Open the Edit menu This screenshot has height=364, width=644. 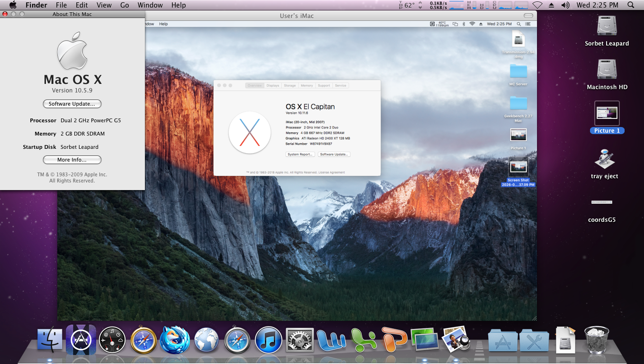82,5
